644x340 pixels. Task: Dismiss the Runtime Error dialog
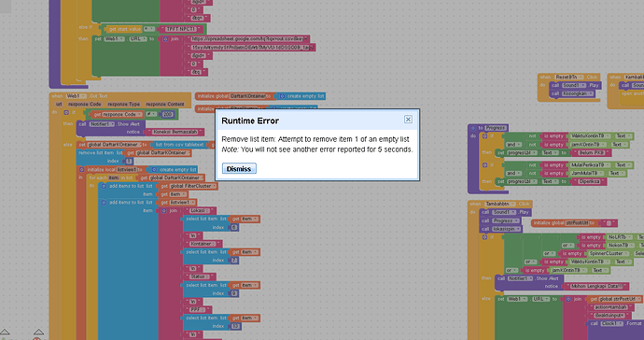[x=239, y=168]
